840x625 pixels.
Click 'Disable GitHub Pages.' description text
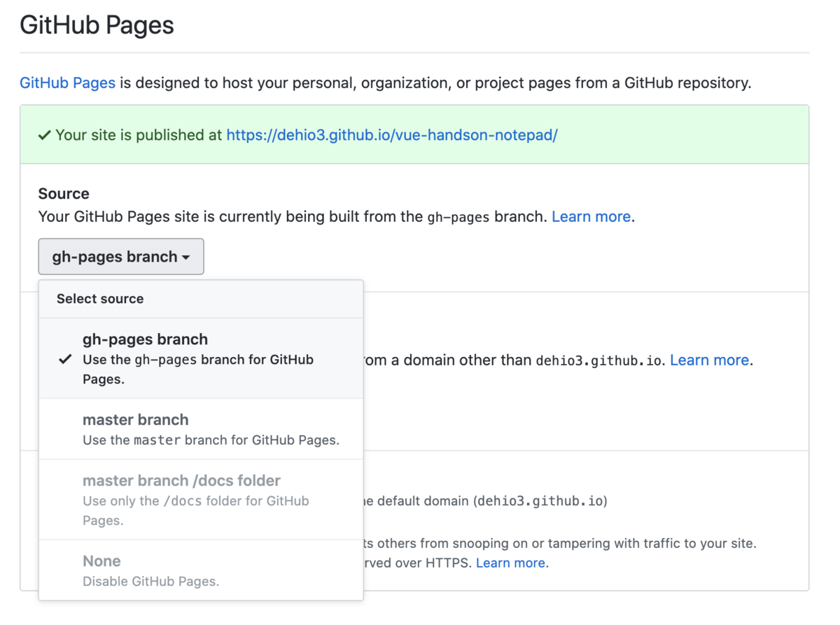pos(150,581)
